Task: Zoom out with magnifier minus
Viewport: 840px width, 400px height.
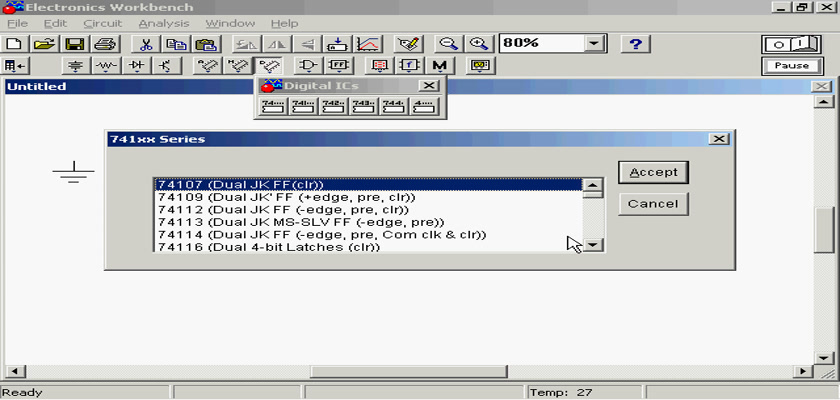Action: 449,43
